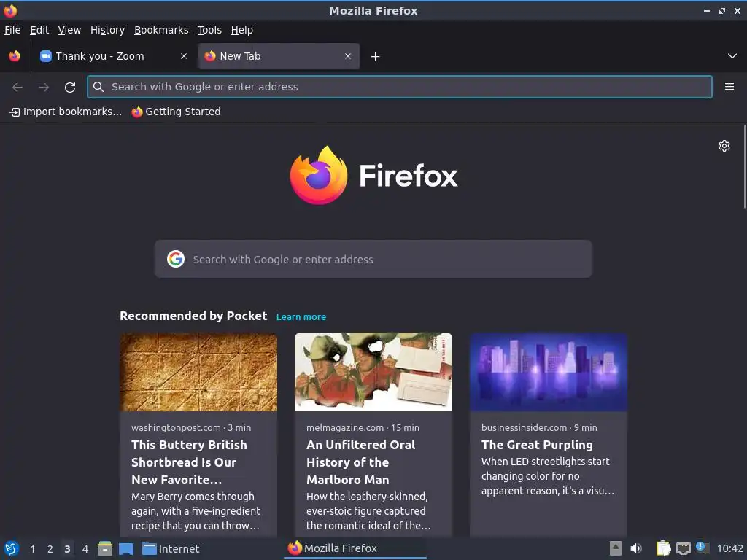
Task: Open the View menu
Action: point(69,30)
